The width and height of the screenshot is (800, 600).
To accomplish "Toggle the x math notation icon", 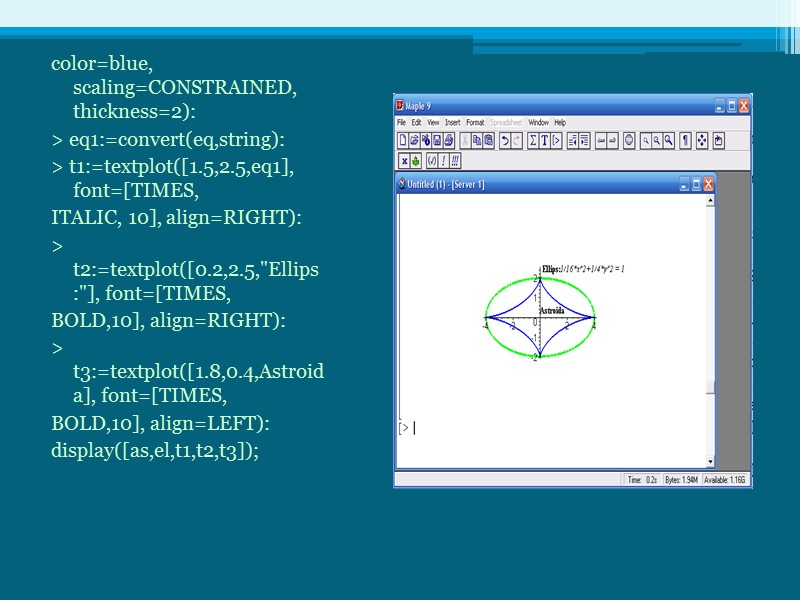I will point(404,161).
